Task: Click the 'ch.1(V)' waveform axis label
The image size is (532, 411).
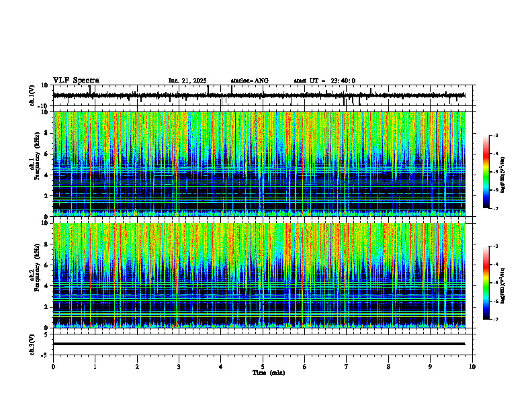Action: point(32,95)
